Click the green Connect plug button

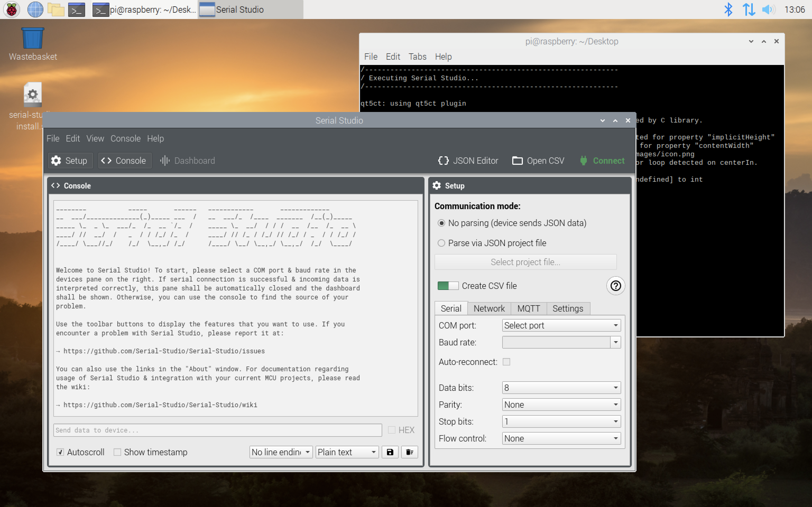[602, 161]
